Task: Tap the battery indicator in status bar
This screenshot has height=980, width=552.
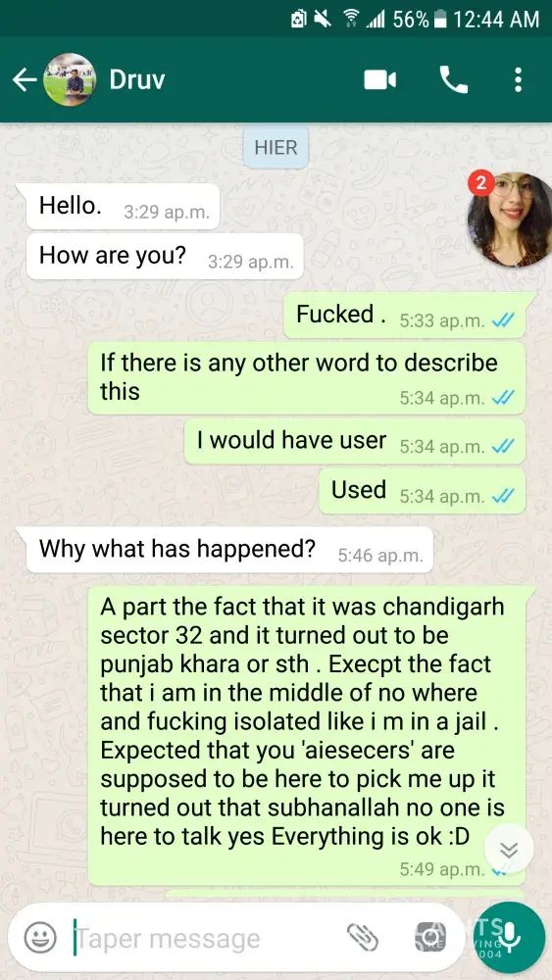Action: 440,20
